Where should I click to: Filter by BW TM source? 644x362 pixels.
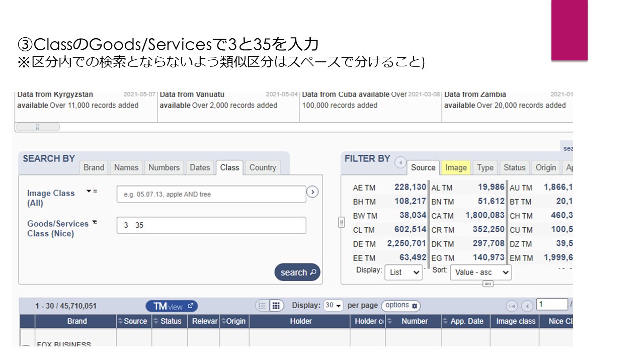coord(389,216)
